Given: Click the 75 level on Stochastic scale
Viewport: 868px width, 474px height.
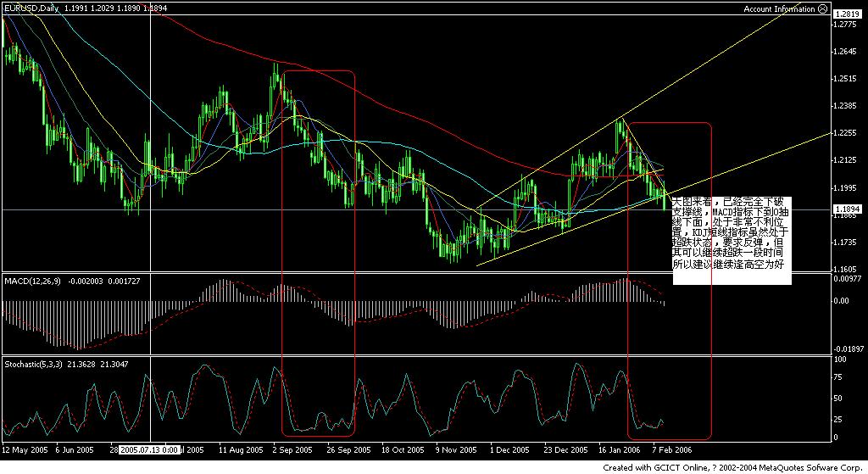Looking at the screenshot, I should 838,377.
